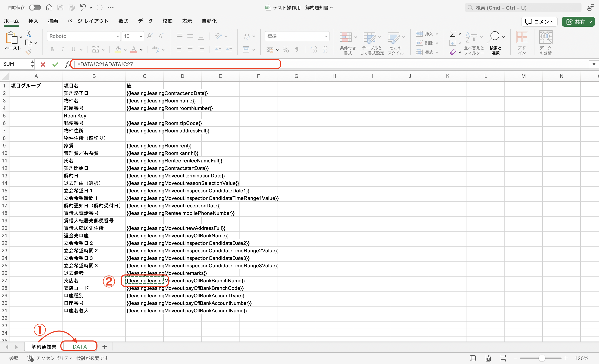Open the more options ellipsis in title bar
Image resolution: width=599 pixels, height=364 pixels.
click(x=111, y=7)
